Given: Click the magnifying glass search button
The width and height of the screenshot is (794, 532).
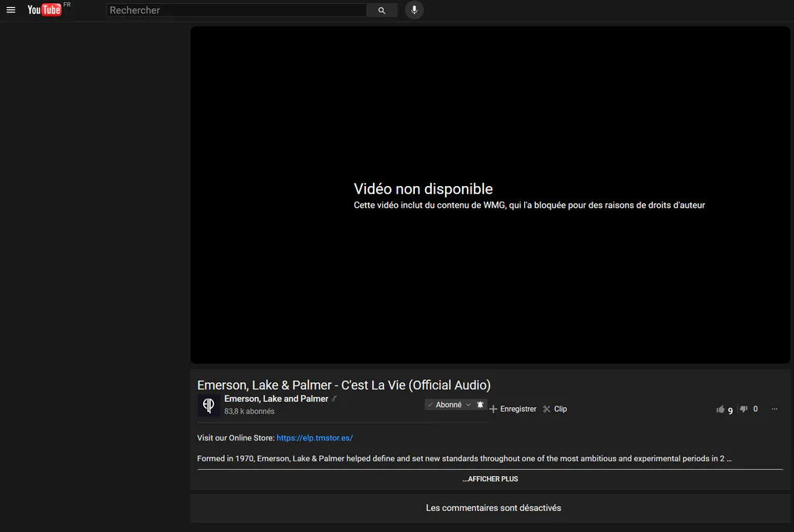Looking at the screenshot, I should [x=381, y=10].
